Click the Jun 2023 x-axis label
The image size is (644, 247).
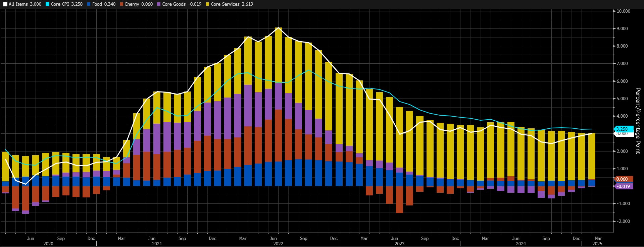[x=394, y=238]
